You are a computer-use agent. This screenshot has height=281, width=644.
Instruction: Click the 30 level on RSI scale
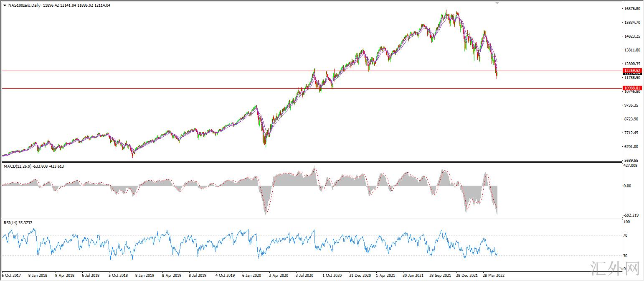coord(626,255)
